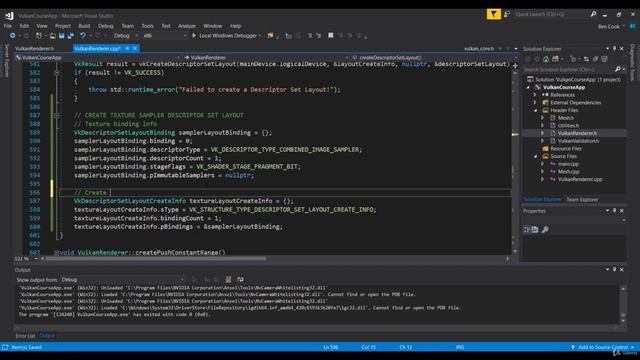Collapse the createPushConstantRange function outline
Screen dimensions: 640x360
[x=57, y=253]
